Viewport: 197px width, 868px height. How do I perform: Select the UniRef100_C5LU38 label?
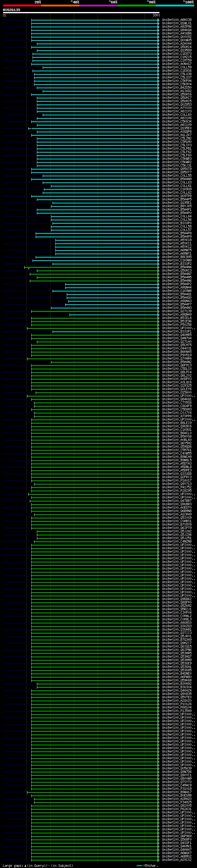coord(177,74)
